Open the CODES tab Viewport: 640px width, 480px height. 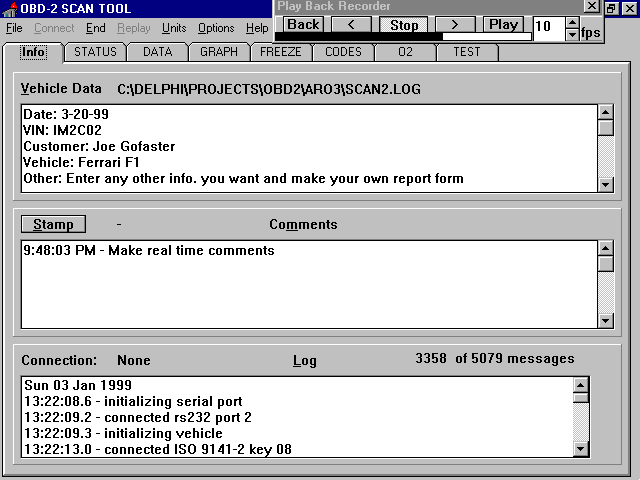(x=343, y=52)
